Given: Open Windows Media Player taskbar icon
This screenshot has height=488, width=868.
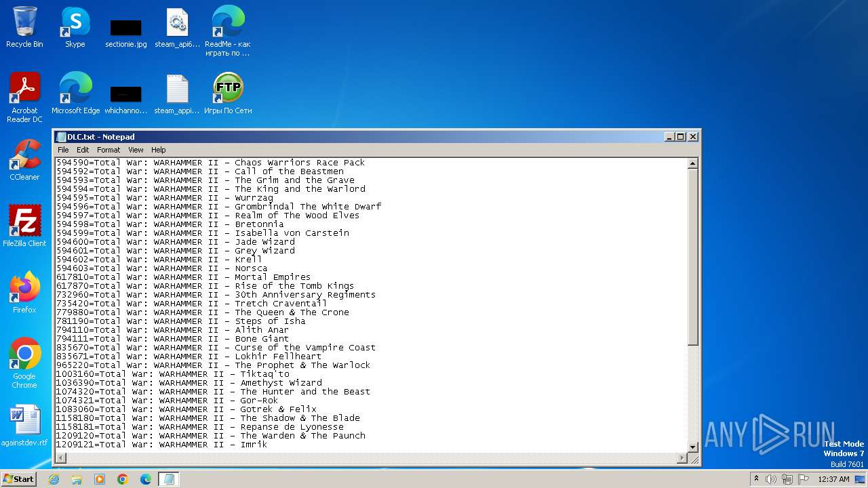Looking at the screenshot, I should [100, 479].
